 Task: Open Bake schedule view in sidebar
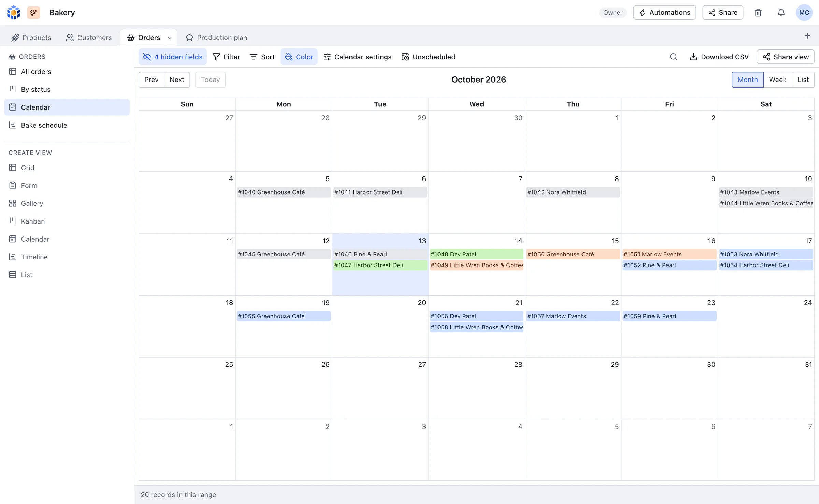67,125
